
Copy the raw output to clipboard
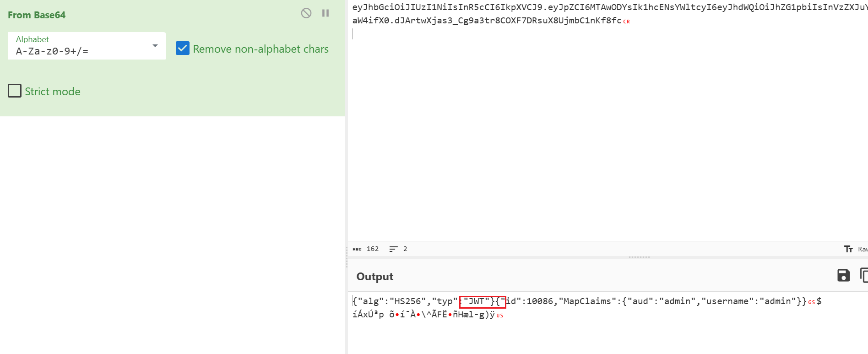click(863, 275)
